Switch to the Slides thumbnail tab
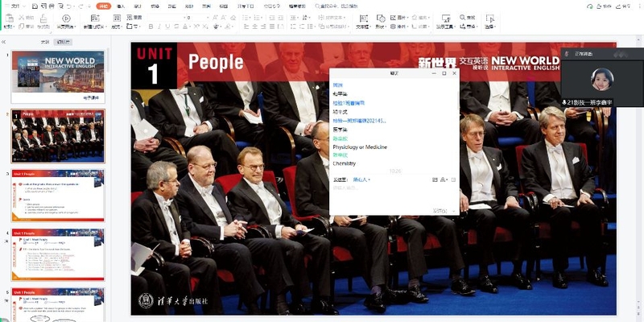 (x=64, y=42)
